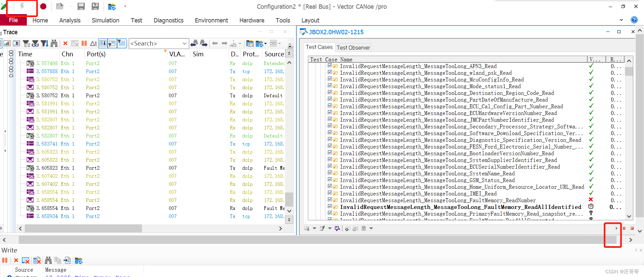Toggle Trace scroll mode button
This screenshot has height=277, width=644.
103,43
